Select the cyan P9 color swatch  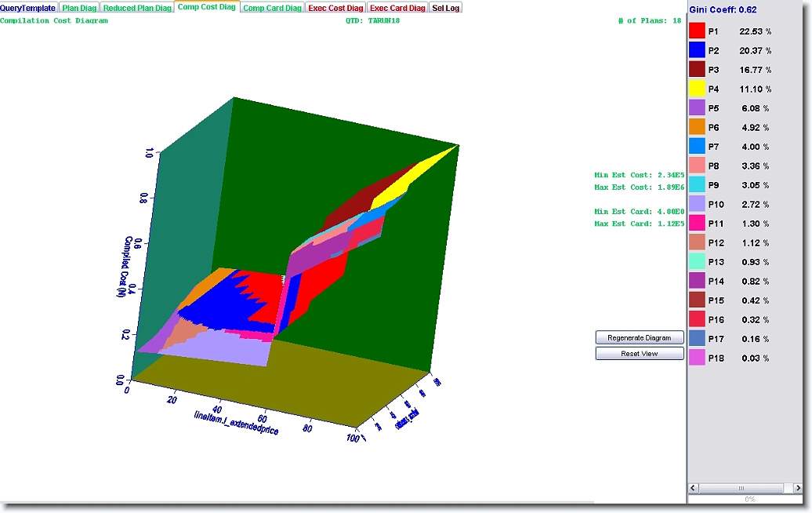click(697, 185)
